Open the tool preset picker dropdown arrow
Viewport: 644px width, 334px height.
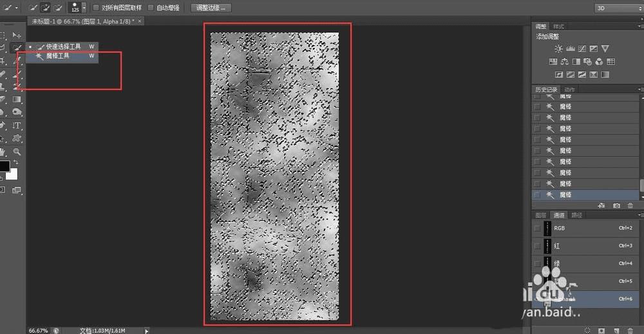17,7
